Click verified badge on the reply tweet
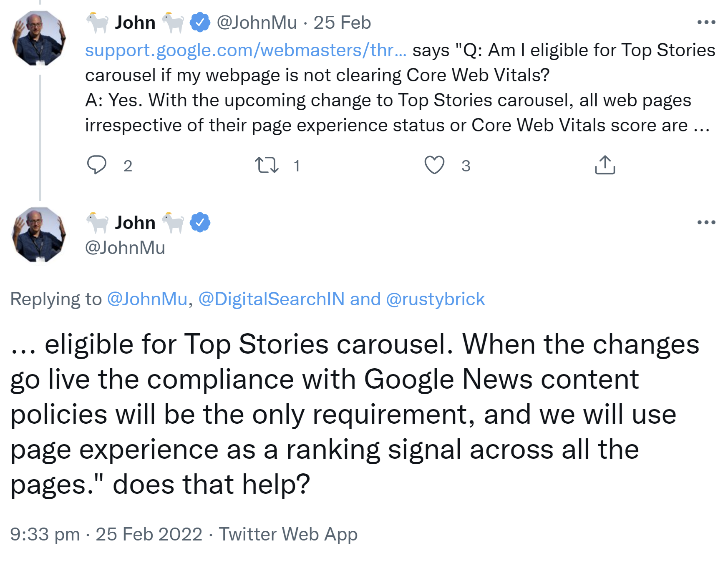 pos(200,223)
